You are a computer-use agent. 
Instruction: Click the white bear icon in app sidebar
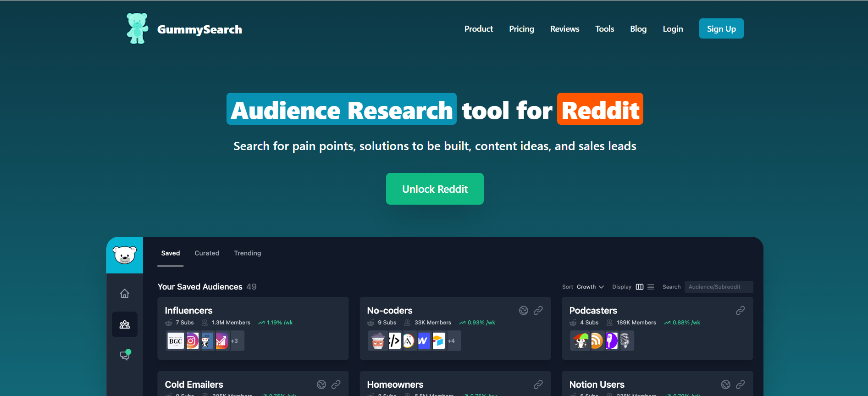point(125,255)
